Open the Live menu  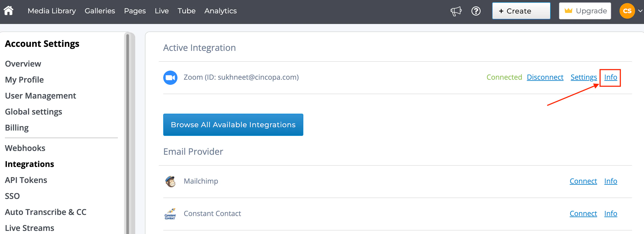tap(161, 11)
